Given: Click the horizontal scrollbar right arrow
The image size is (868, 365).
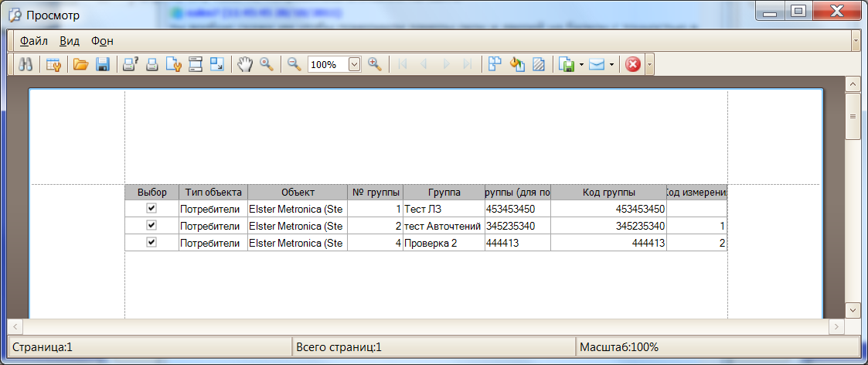Looking at the screenshot, I should click(x=835, y=327).
